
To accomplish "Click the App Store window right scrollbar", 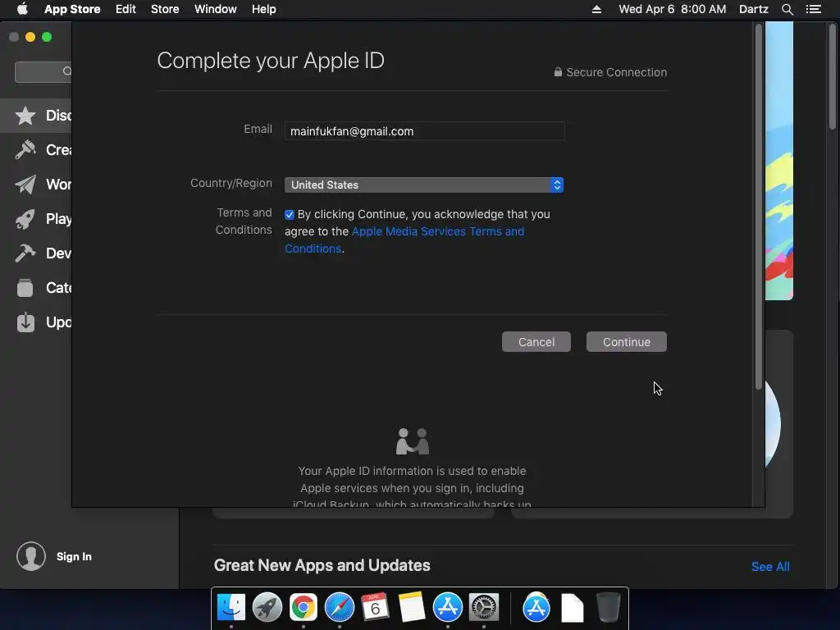I will (x=833, y=75).
